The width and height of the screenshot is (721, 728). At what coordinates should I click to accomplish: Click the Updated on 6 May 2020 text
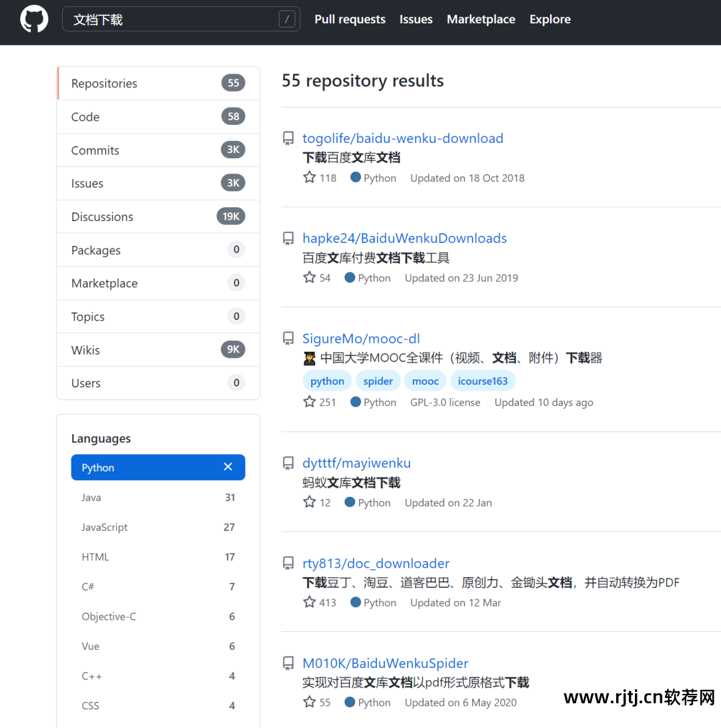pos(460,703)
